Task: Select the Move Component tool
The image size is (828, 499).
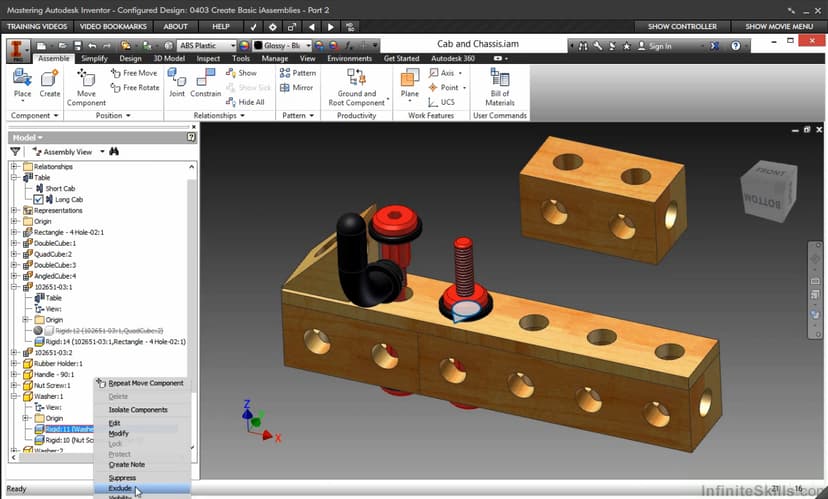Action: 86,87
